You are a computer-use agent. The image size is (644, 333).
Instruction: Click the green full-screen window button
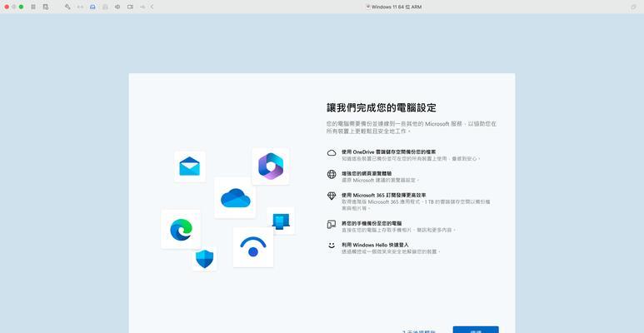pos(21,7)
